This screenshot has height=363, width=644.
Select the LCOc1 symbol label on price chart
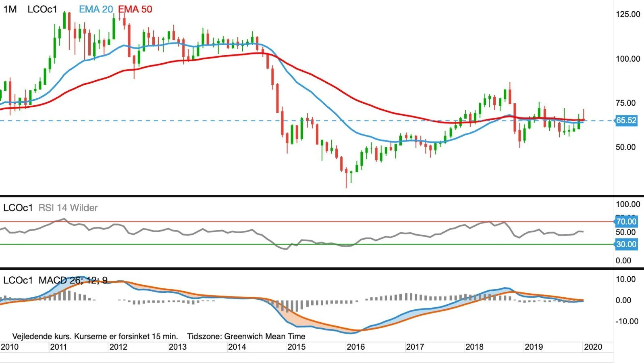(42, 9)
